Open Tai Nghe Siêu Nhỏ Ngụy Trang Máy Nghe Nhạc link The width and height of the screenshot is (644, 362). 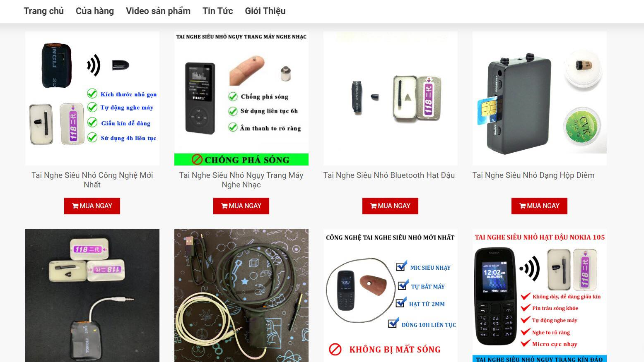click(x=241, y=180)
